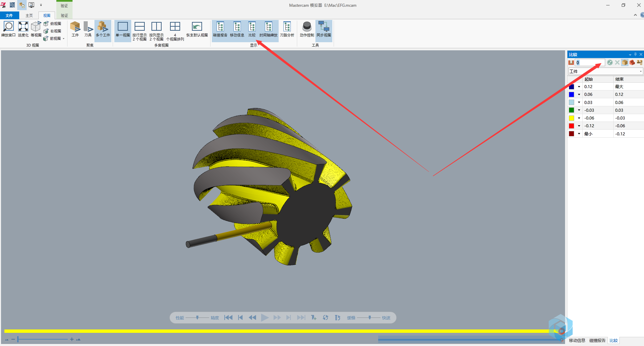644x346 pixels.
Task: Click 恢复默认视图 restore default view
Action: [197, 29]
